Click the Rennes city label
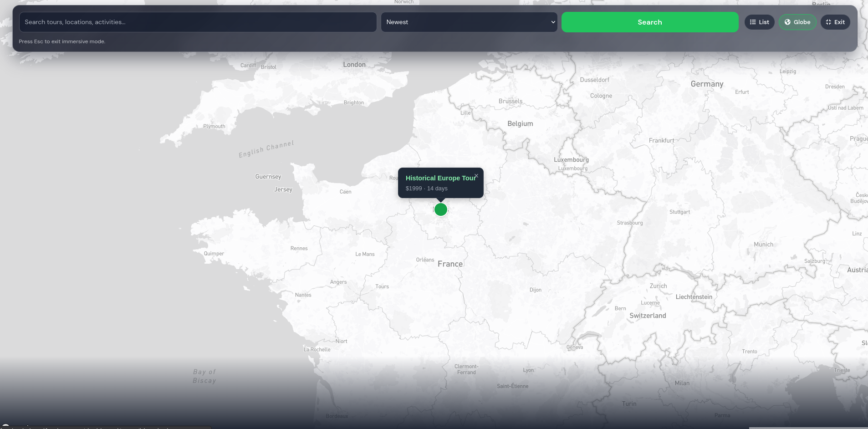Image resolution: width=868 pixels, height=429 pixels. click(x=299, y=249)
